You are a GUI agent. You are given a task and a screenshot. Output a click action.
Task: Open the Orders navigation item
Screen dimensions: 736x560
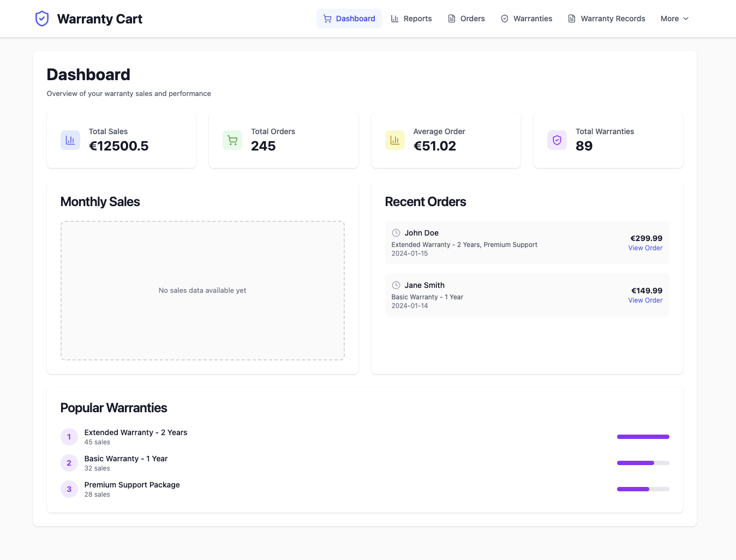pyautogui.click(x=466, y=19)
